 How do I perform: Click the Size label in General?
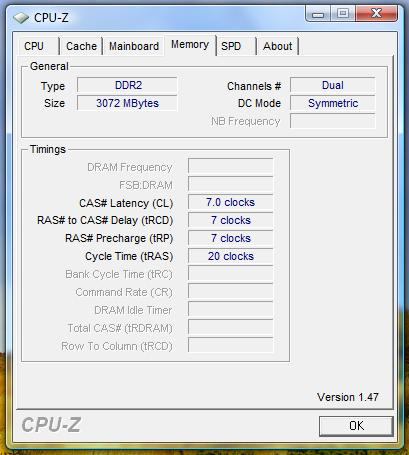(54, 103)
